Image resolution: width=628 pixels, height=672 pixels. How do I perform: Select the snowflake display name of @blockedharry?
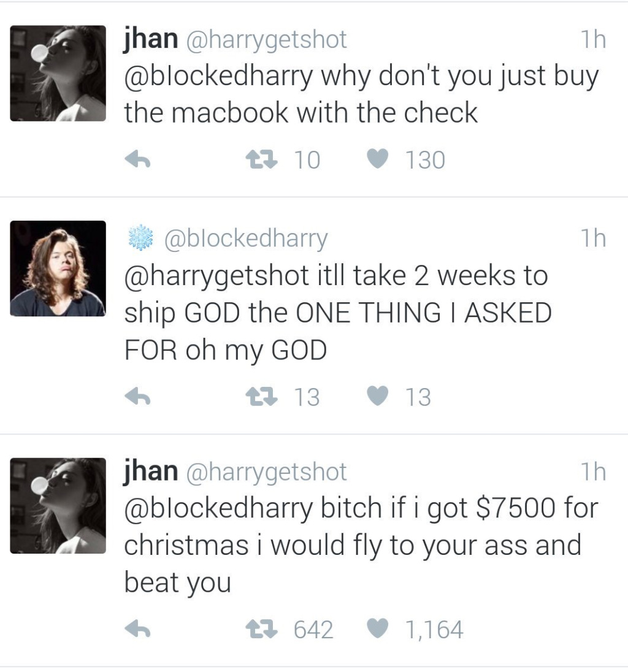139,238
